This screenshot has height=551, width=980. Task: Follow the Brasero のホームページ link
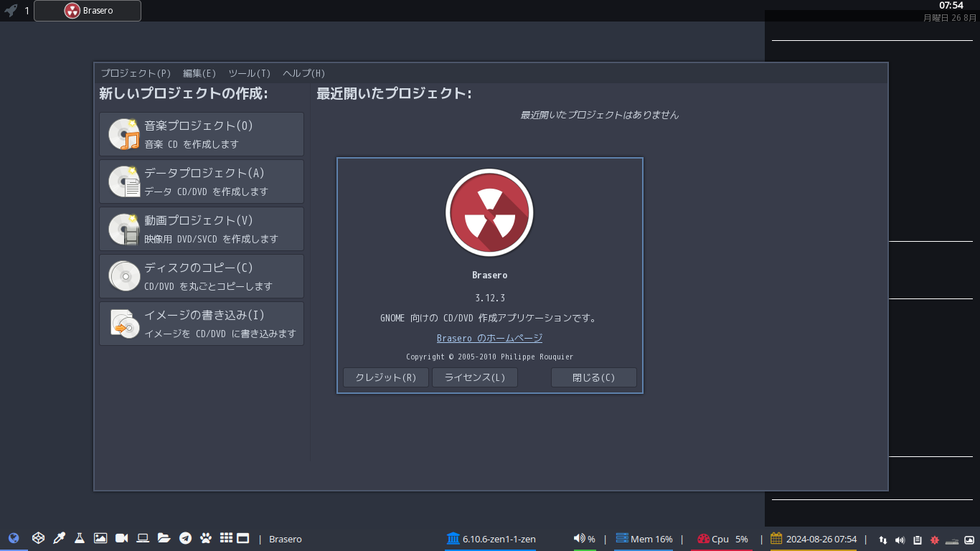[489, 338]
